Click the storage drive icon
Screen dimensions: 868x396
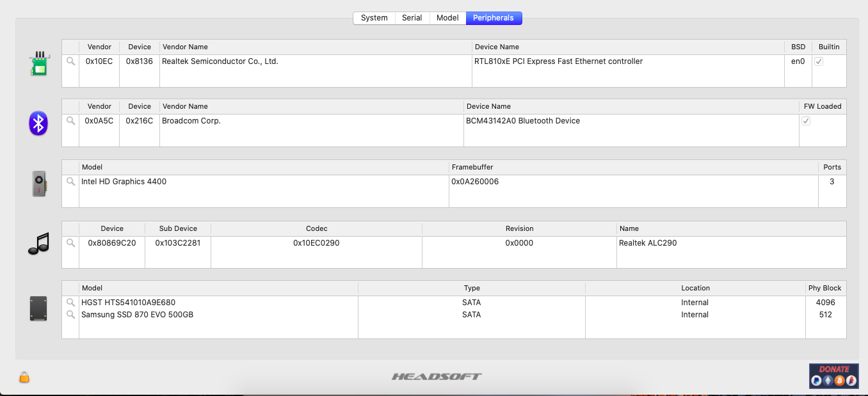pyautogui.click(x=38, y=308)
